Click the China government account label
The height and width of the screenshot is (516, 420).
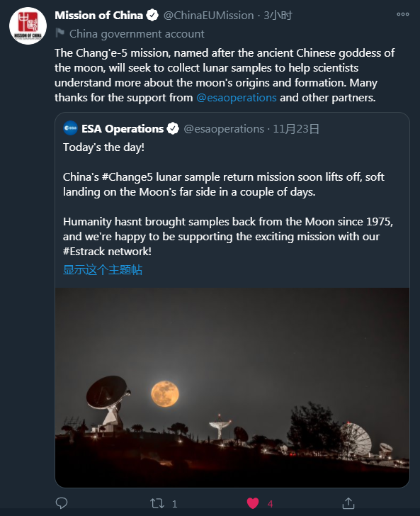137,34
